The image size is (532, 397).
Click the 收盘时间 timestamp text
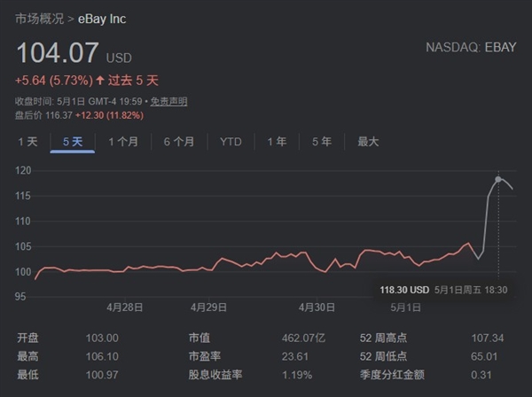(x=78, y=101)
